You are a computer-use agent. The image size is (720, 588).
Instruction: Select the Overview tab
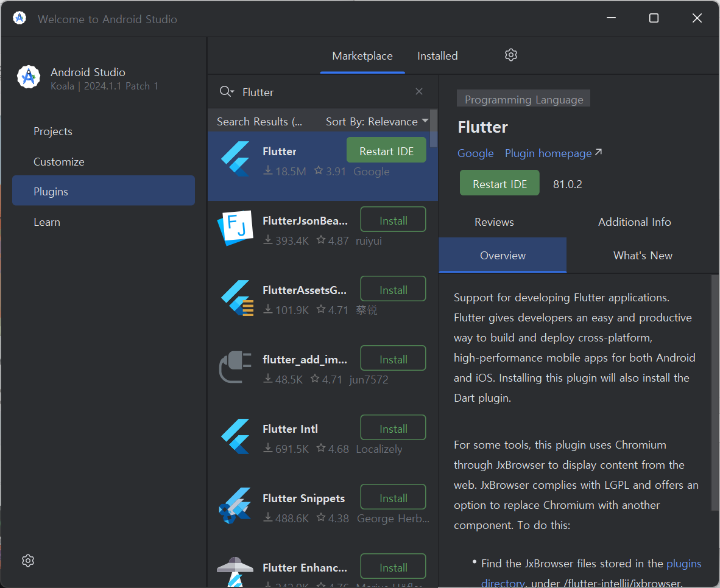click(503, 255)
